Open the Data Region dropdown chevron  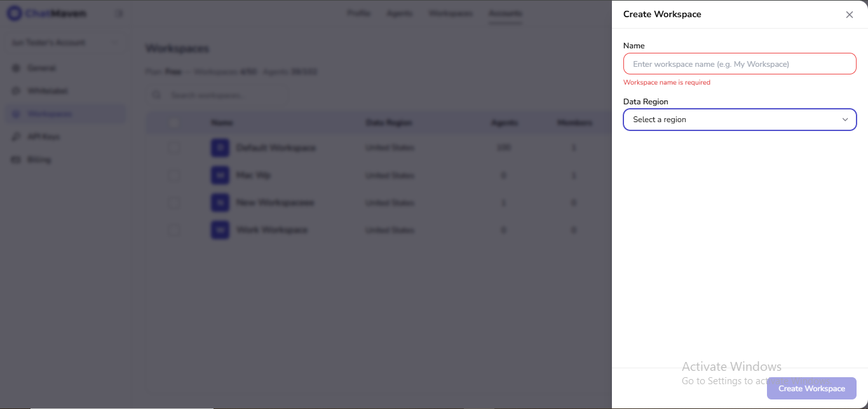click(845, 120)
